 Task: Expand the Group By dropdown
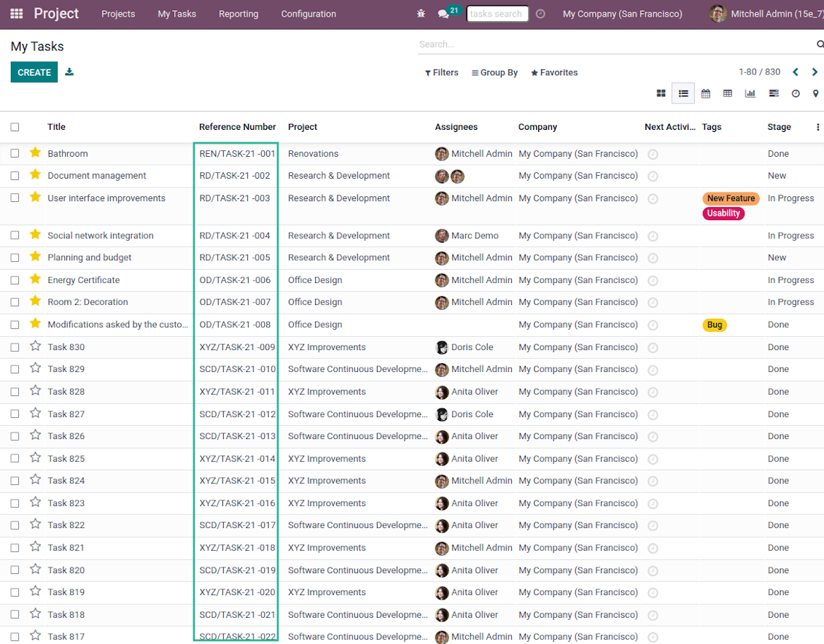pos(494,73)
